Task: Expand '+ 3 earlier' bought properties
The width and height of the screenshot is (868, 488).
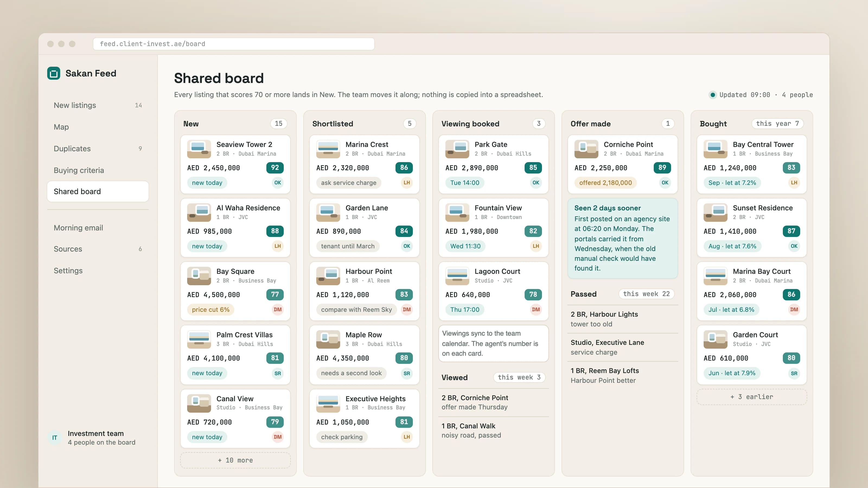Action: [x=751, y=397]
